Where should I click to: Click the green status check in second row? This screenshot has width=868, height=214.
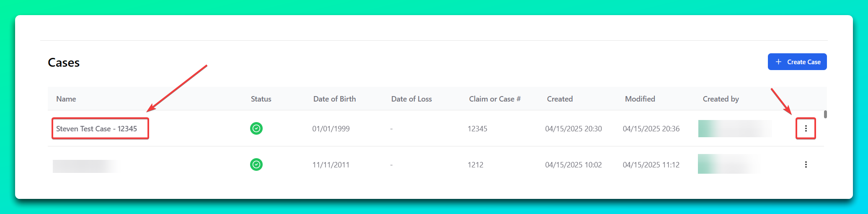point(256,164)
